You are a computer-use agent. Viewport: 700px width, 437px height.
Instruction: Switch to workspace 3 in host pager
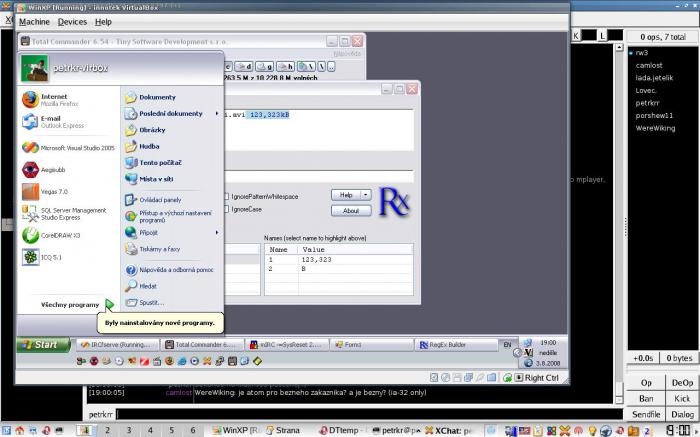pos(129,430)
